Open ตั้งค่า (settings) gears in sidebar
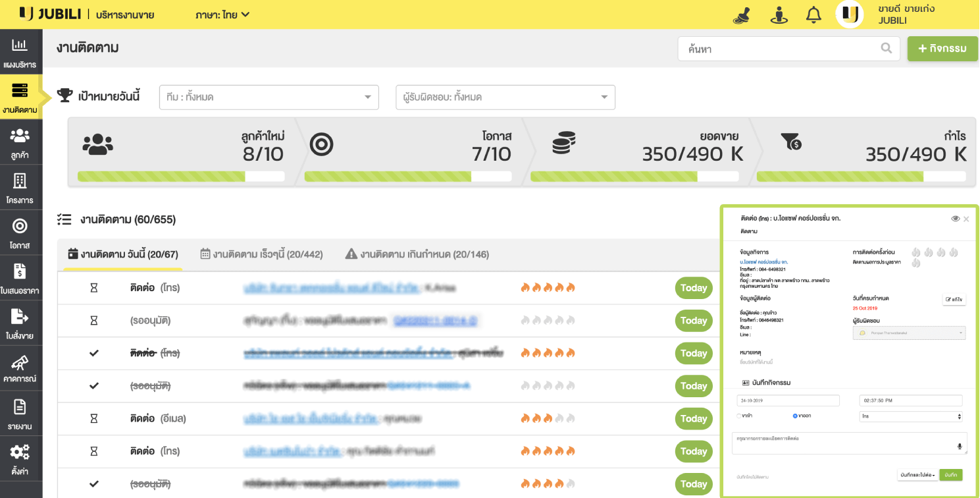 tap(20, 458)
